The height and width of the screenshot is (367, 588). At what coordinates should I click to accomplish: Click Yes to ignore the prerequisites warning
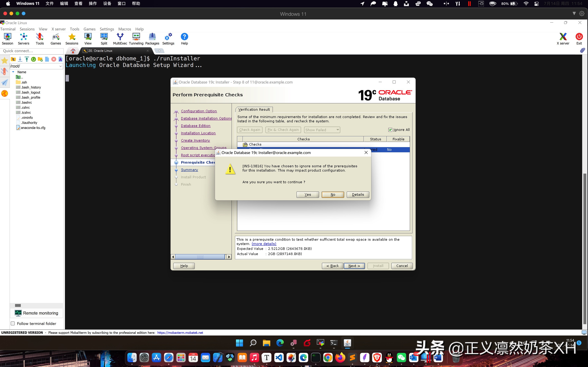[x=307, y=194]
